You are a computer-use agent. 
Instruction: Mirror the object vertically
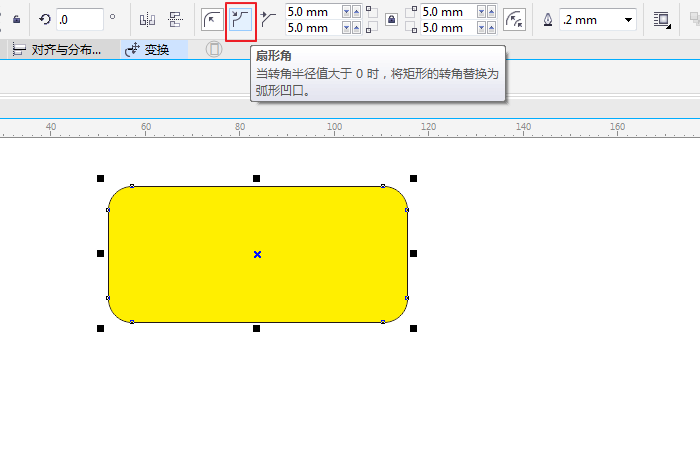(175, 19)
